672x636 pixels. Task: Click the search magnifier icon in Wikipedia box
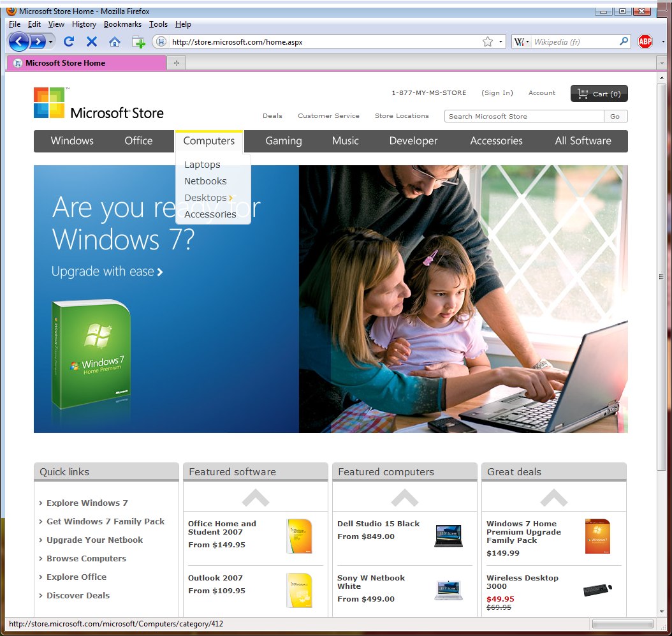[624, 41]
